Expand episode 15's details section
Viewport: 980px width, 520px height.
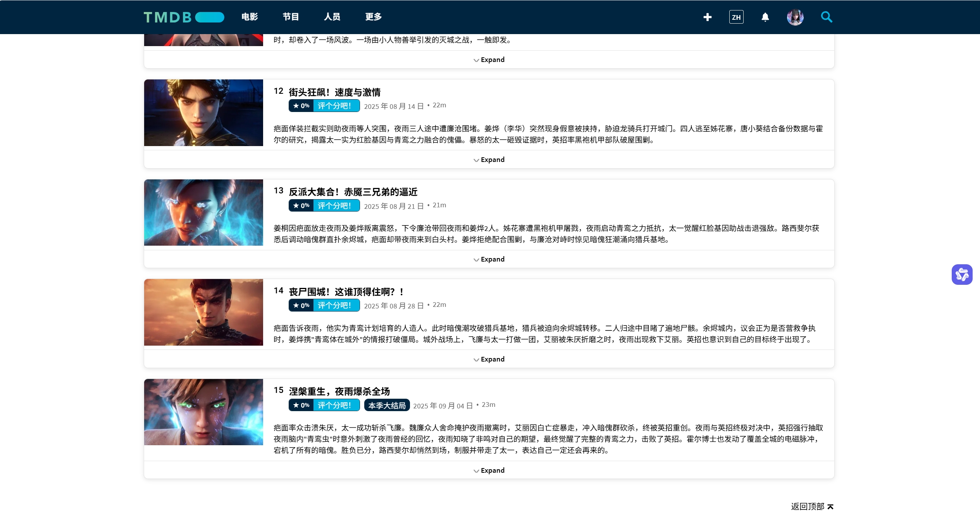click(489, 470)
